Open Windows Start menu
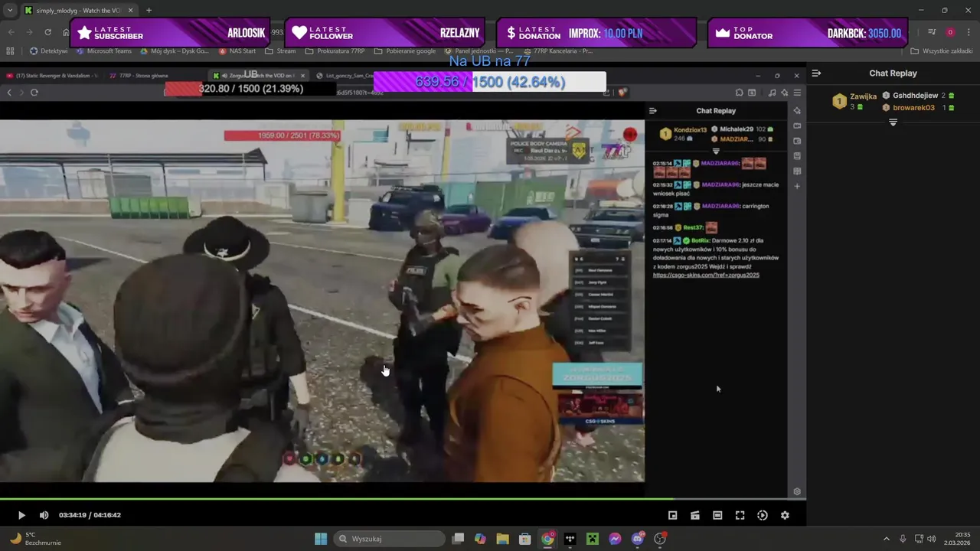 [321, 539]
